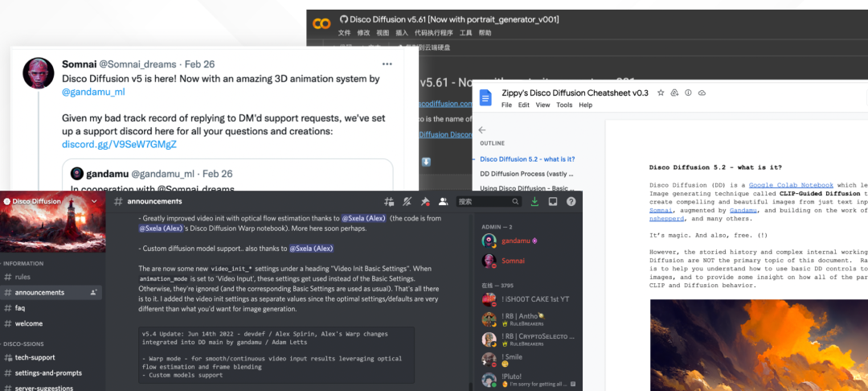Click gandamu's avatar in quoted tweet
Image resolution: width=868 pixels, height=391 pixels.
click(77, 174)
